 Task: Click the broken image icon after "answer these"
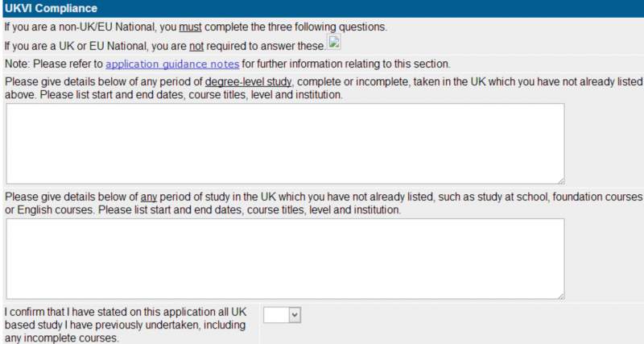coord(335,44)
